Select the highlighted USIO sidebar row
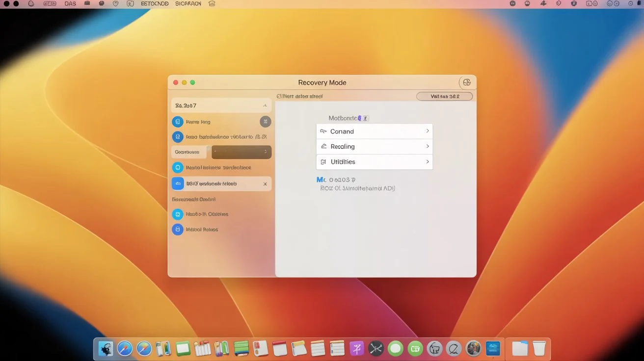Screen dimensions: 644x361 pos(221,183)
